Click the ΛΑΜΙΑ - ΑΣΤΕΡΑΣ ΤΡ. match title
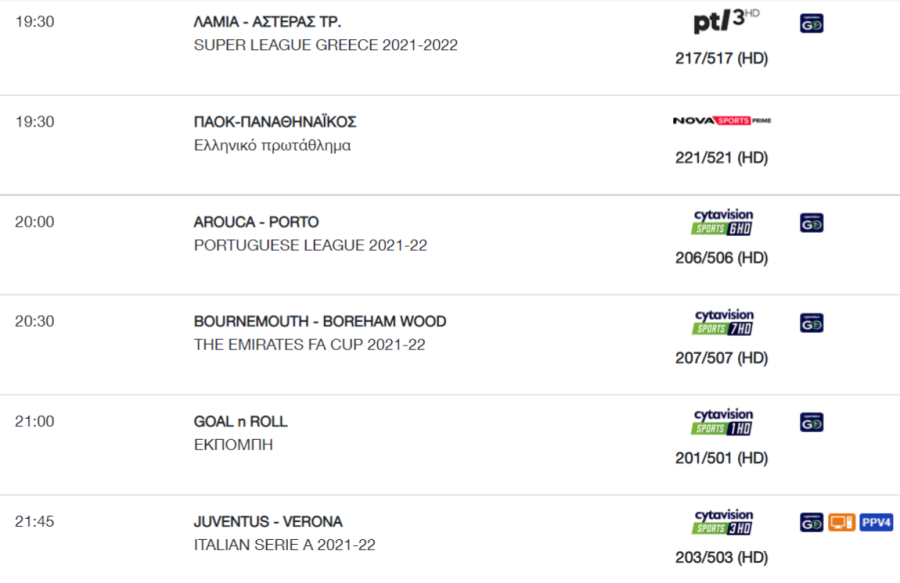 coord(267,22)
